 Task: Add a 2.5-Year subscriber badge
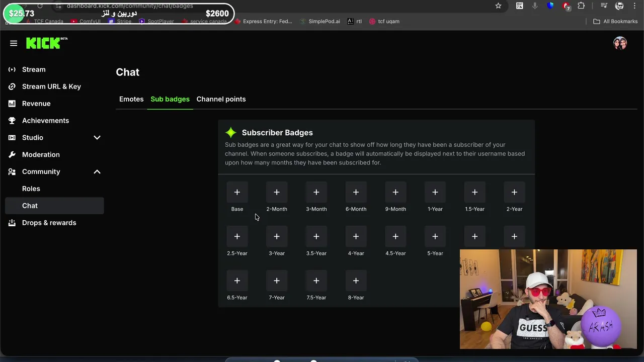coord(237,236)
